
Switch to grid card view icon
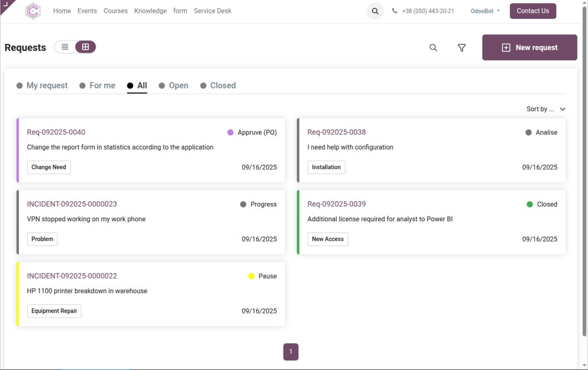(85, 47)
